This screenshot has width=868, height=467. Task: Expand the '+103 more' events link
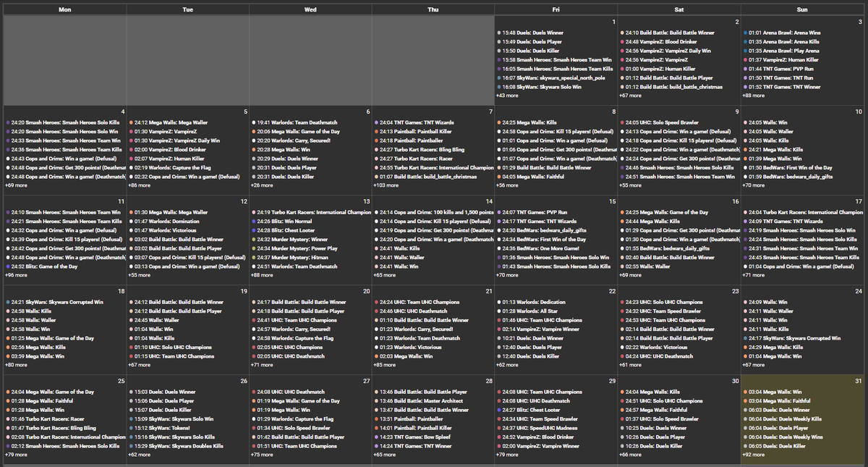click(386, 185)
